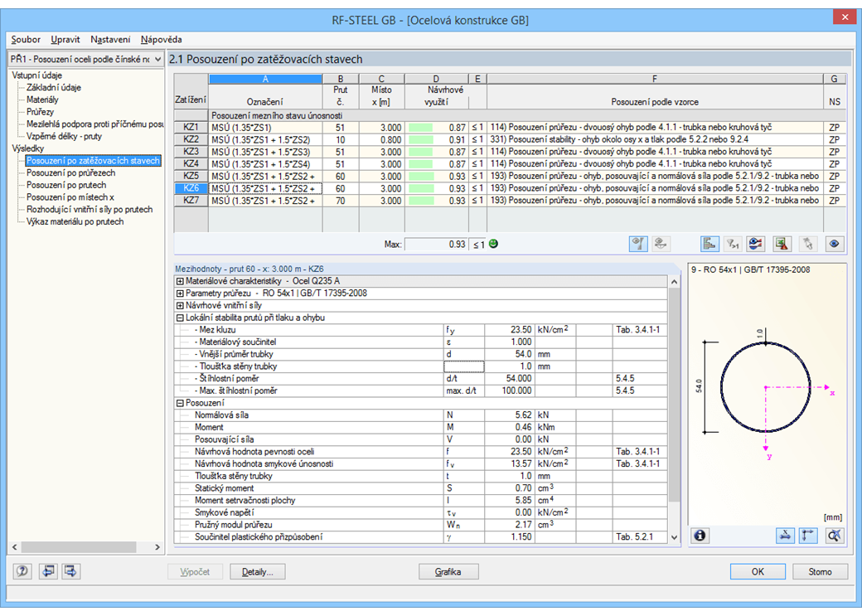Select Průřezy in the navigator tree
Screen dimensions: 862x616
pos(40,112)
